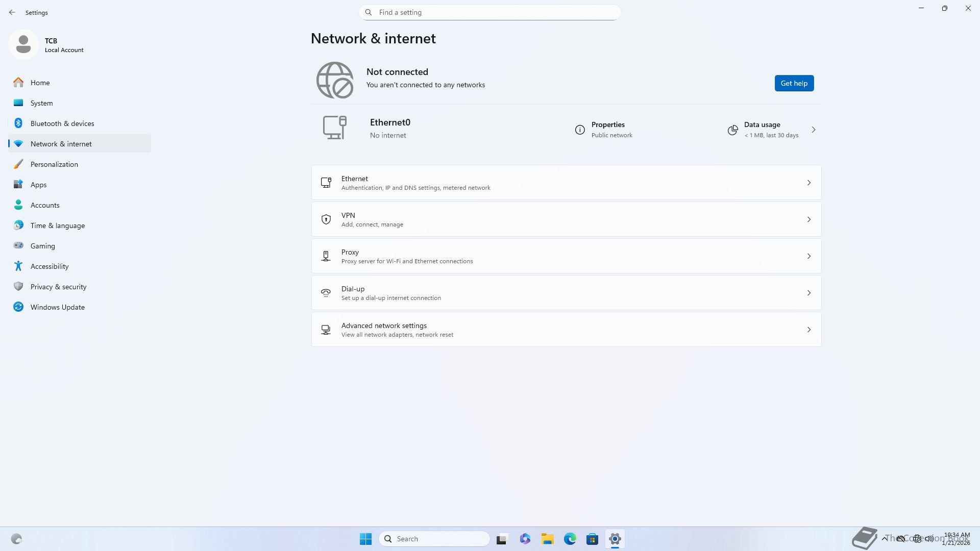
Task: Click the Ethernet0 computer icon
Action: click(335, 128)
